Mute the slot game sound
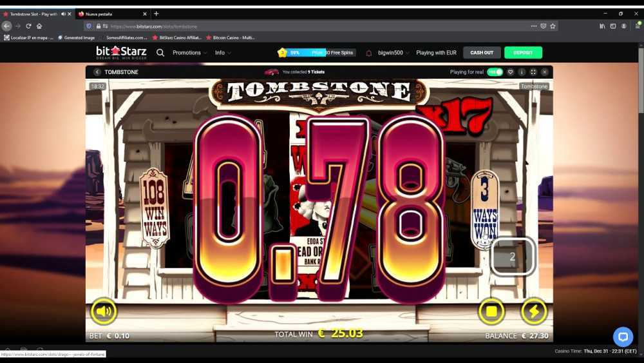The height and width of the screenshot is (363, 644). [x=104, y=311]
